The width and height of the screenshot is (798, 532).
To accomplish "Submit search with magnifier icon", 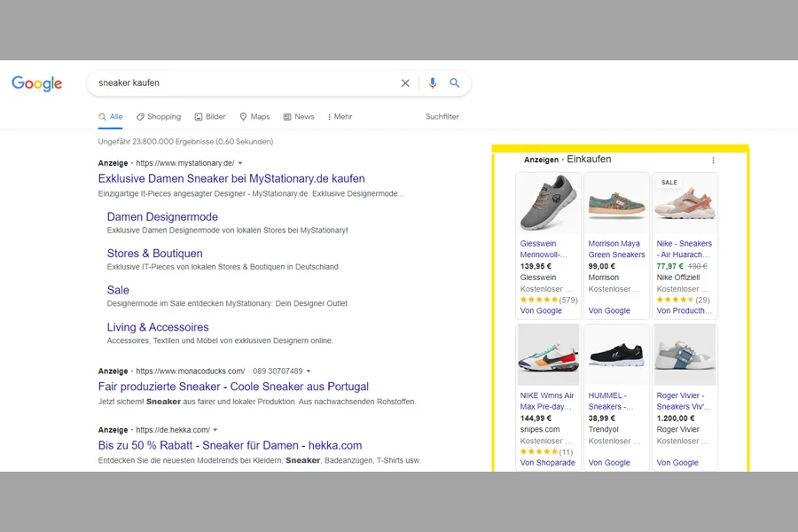I will (x=455, y=83).
